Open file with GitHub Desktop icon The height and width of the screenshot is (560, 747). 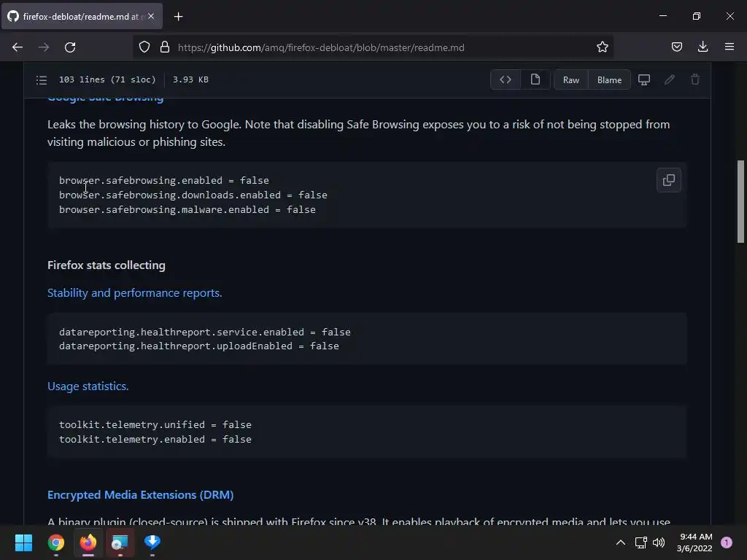point(644,79)
